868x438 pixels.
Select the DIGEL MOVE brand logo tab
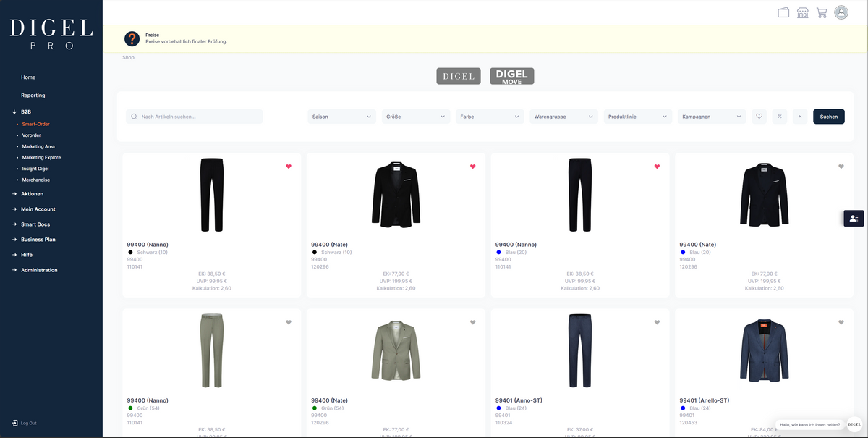click(511, 76)
